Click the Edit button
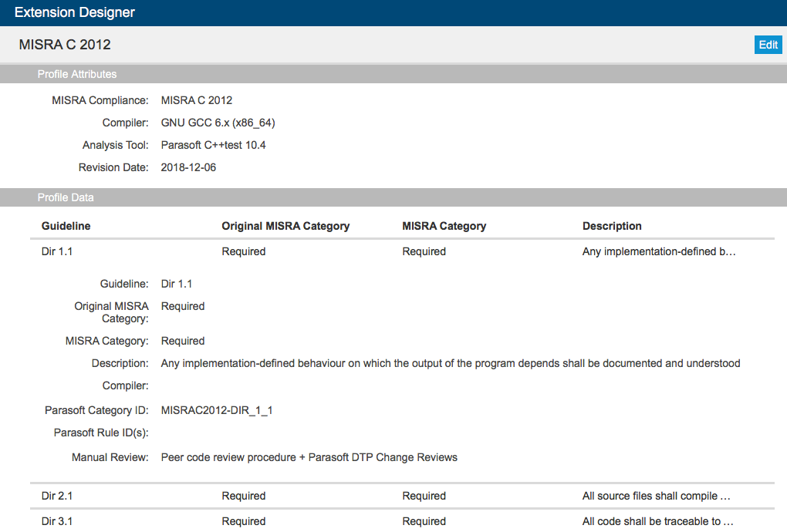 point(768,45)
